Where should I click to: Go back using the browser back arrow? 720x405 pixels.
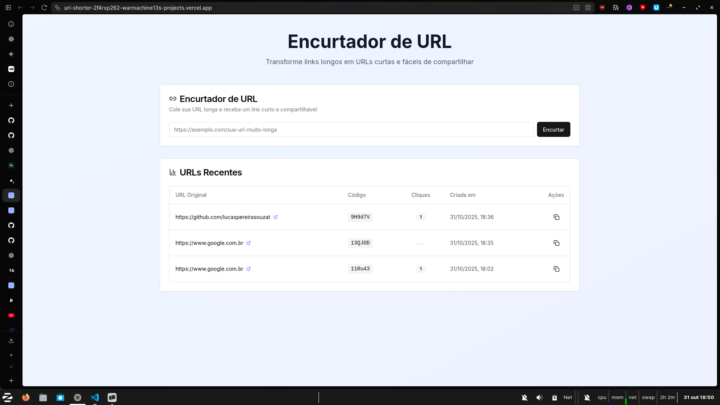(x=20, y=7)
